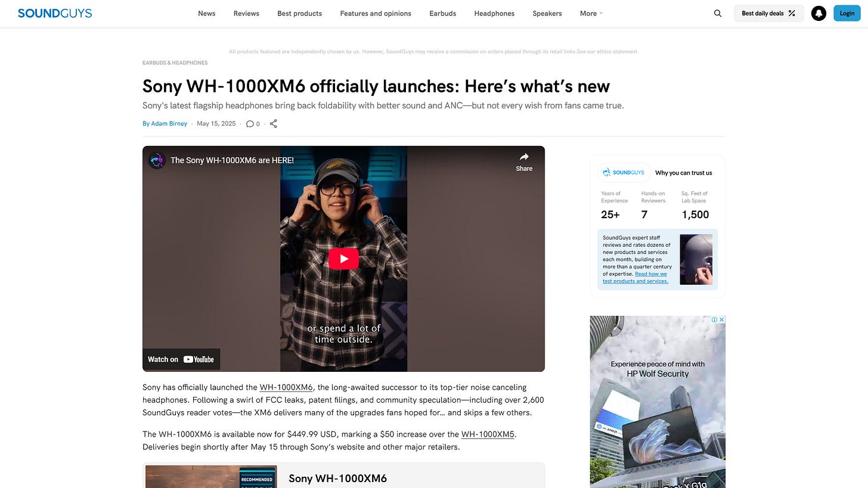This screenshot has width=868, height=488.
Task: Click the May 15, 2025 date
Action: (216, 124)
